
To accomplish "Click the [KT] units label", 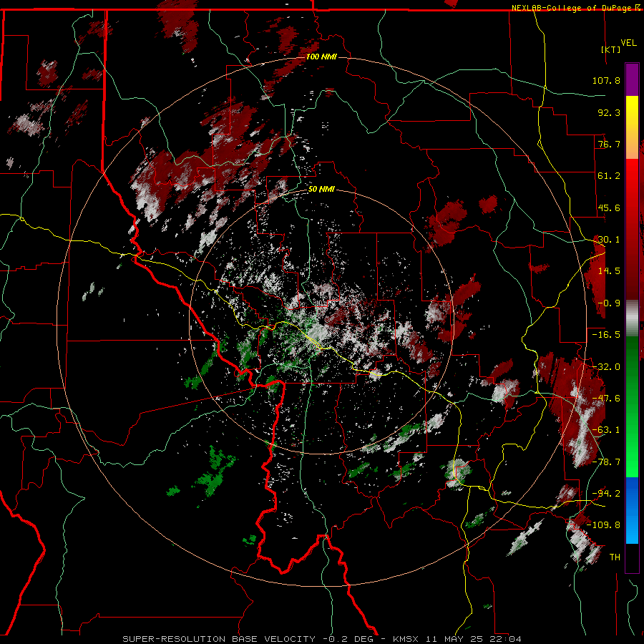I will click(611, 49).
